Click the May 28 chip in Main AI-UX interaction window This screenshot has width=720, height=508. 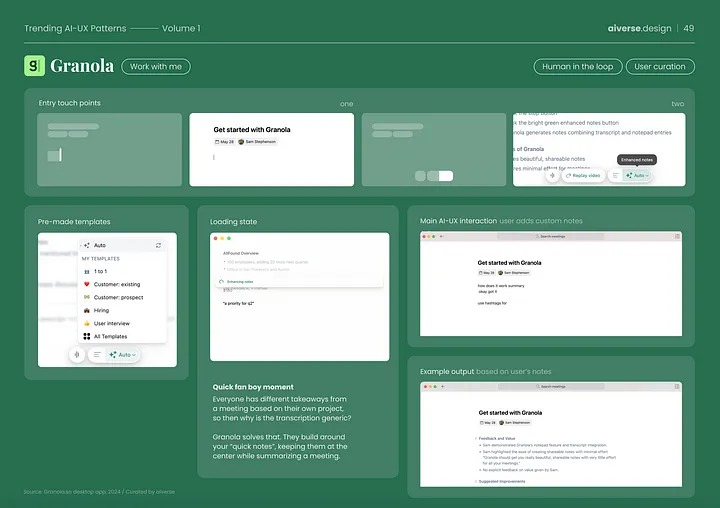(x=487, y=273)
